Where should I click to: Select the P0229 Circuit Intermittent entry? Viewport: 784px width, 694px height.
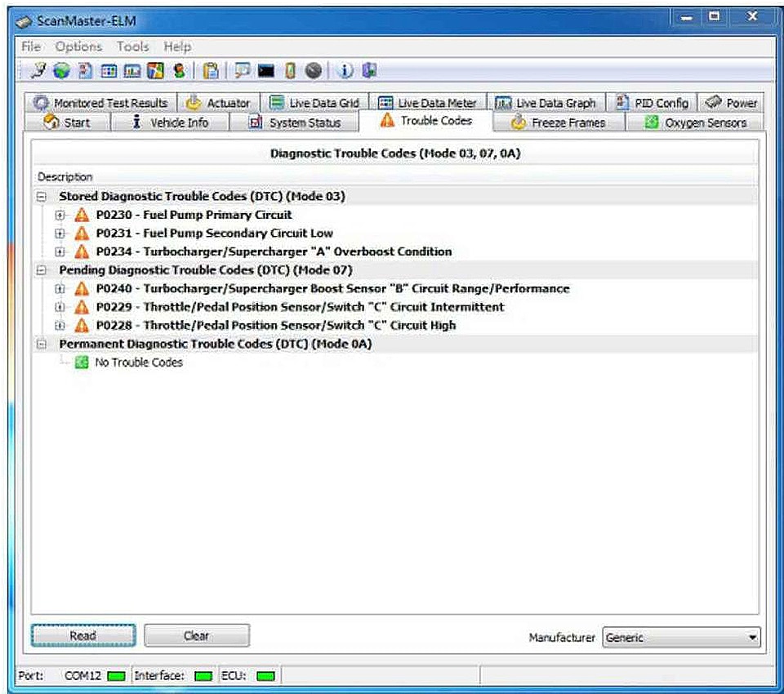(300, 307)
